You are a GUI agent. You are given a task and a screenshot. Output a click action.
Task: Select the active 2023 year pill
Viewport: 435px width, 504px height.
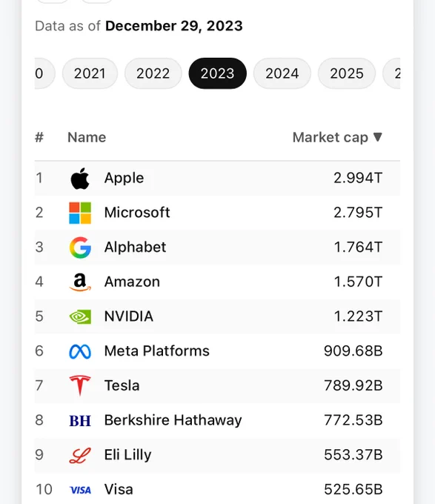click(x=218, y=73)
